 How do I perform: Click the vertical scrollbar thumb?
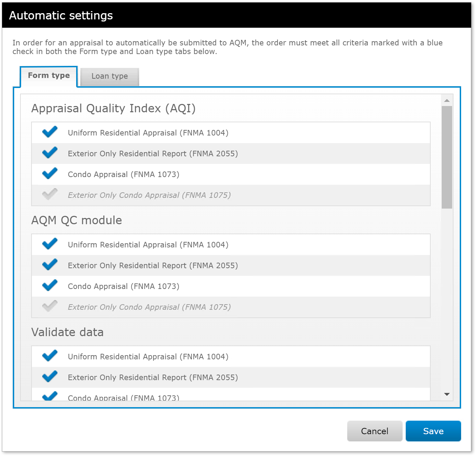447,157
